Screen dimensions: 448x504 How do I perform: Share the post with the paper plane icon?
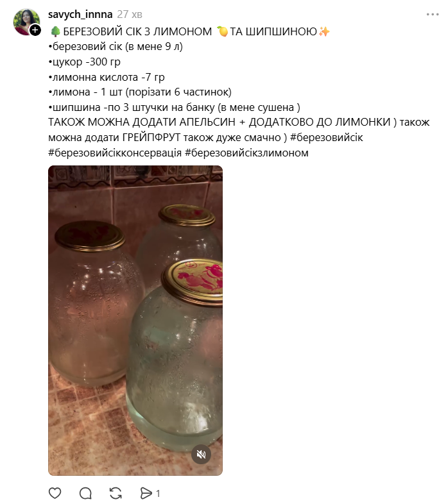pyautogui.click(x=146, y=493)
